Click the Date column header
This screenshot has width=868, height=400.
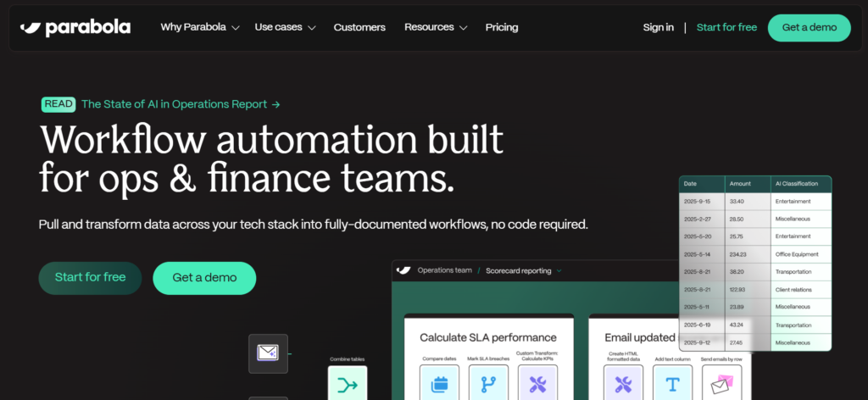[x=702, y=184]
